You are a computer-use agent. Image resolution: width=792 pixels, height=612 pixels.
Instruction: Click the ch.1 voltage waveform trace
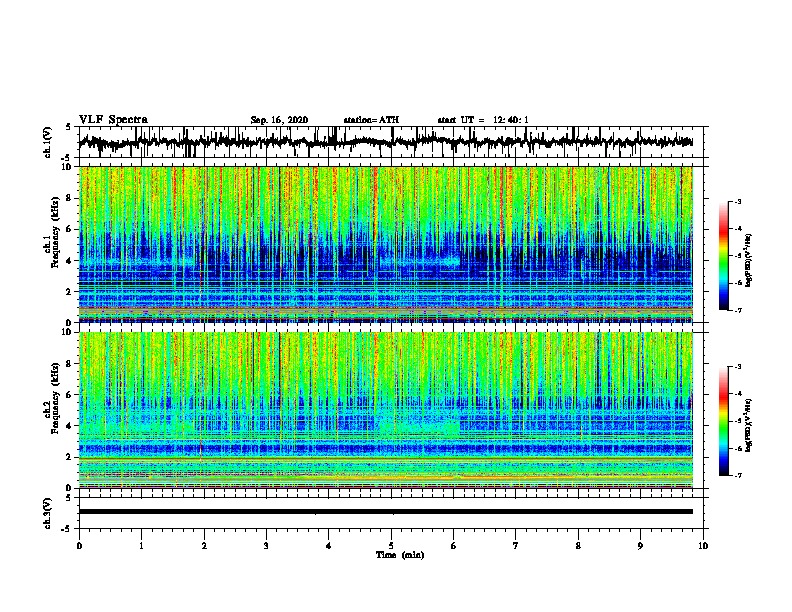385,142
